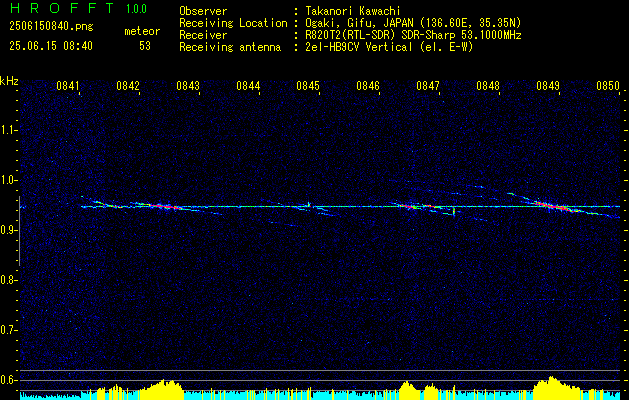Click the 1.0 kHz axis label
Screen dimensions: 629x400
click(x=8, y=180)
